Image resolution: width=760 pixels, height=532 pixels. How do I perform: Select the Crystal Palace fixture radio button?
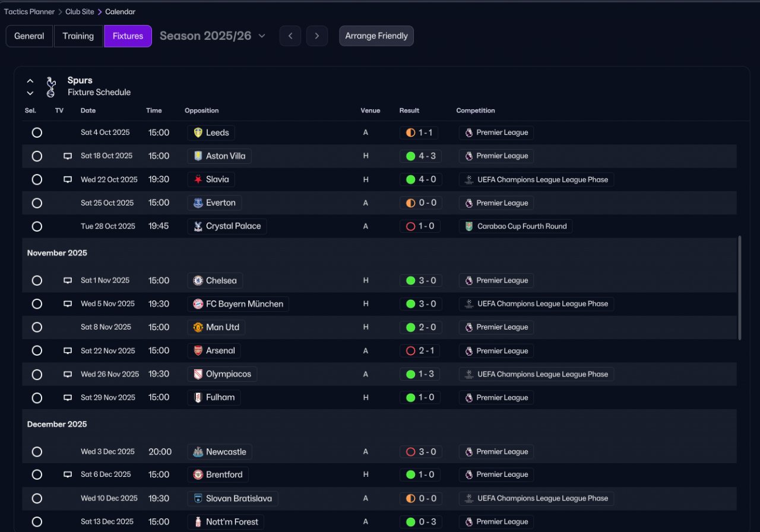pyautogui.click(x=37, y=226)
